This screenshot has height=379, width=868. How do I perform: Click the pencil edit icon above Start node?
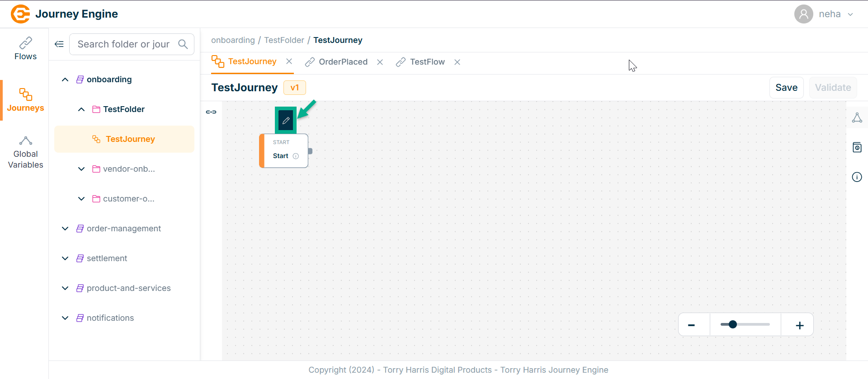(x=286, y=121)
